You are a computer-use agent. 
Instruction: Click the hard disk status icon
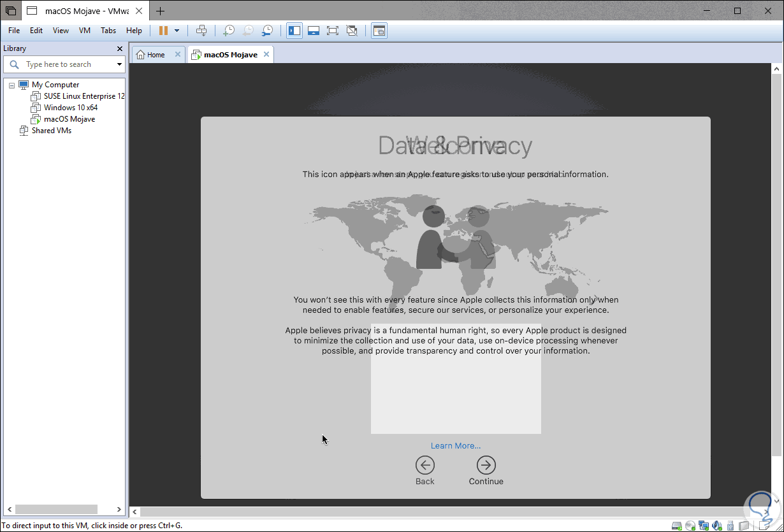(677, 526)
